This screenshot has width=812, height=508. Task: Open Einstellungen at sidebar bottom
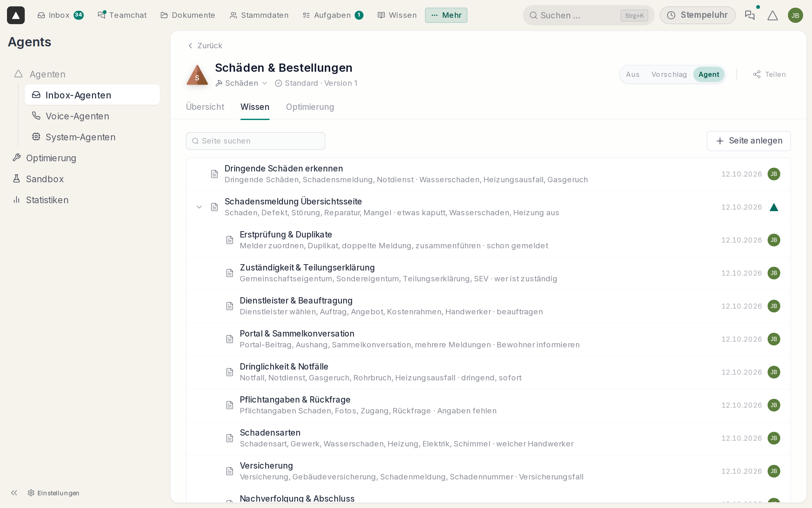point(54,493)
